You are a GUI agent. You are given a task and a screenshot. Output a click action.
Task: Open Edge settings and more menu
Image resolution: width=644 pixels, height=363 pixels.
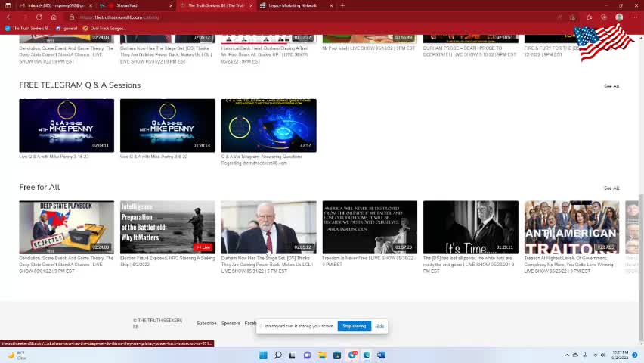(635, 17)
